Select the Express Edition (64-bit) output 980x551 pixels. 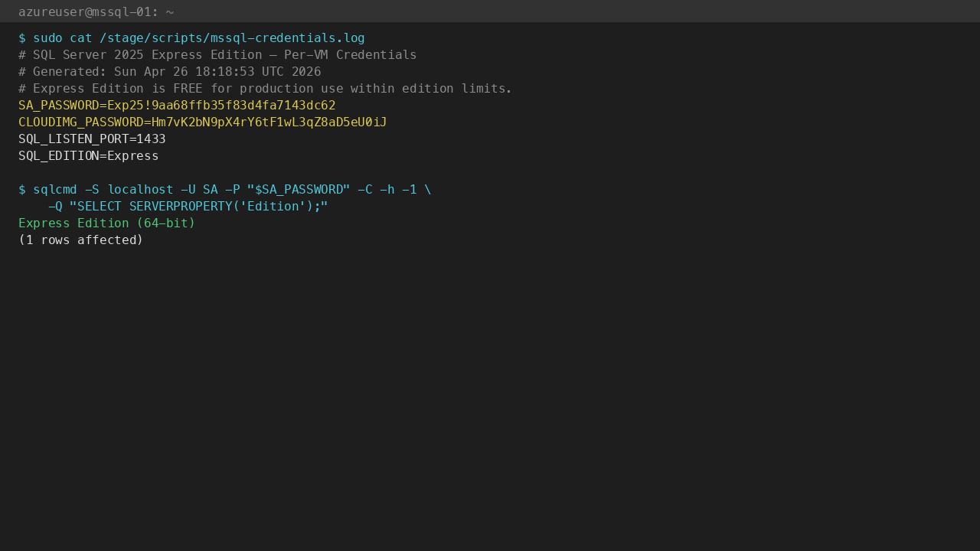point(107,223)
